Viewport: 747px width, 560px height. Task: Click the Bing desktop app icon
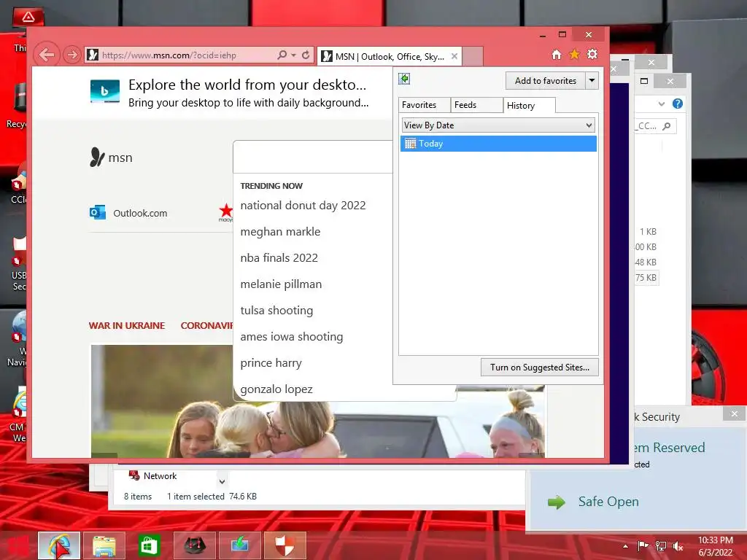(x=105, y=91)
